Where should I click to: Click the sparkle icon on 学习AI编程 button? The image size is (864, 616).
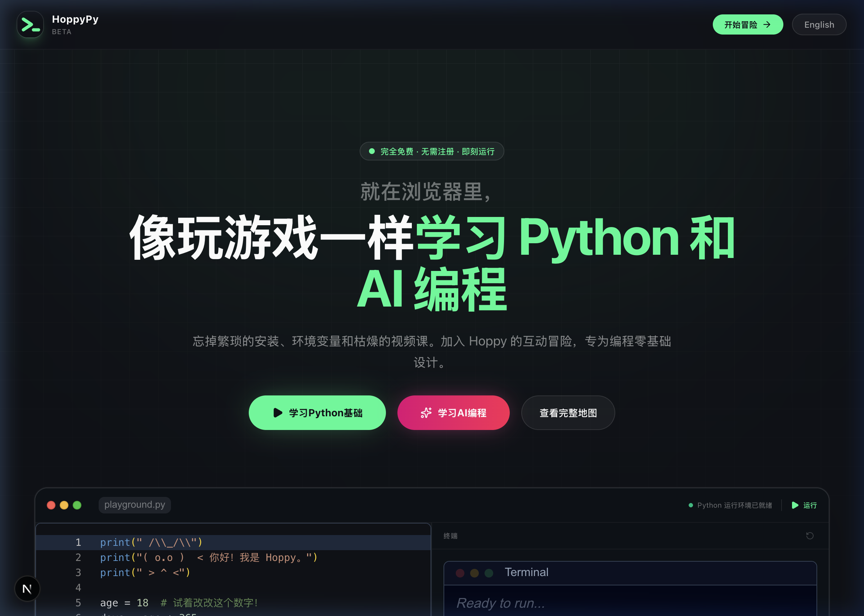[426, 413]
